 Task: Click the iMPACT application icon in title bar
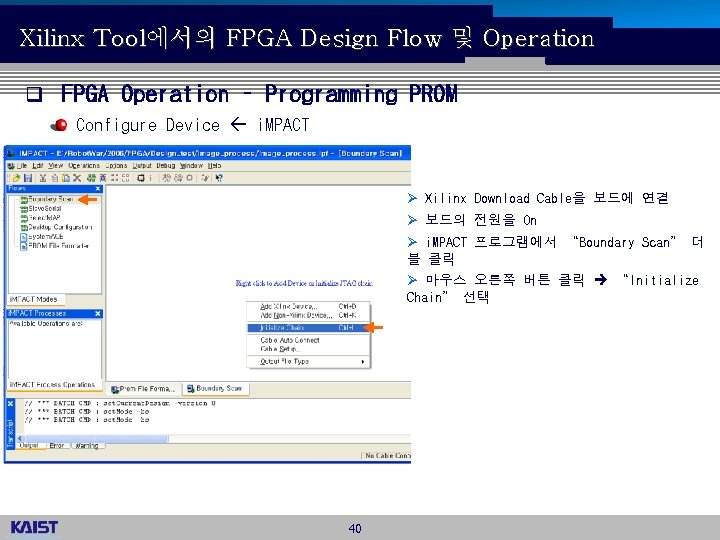11,153
